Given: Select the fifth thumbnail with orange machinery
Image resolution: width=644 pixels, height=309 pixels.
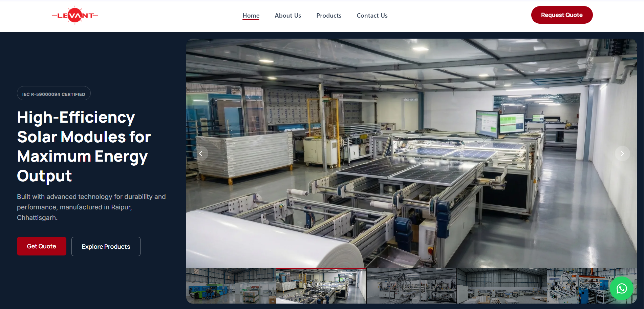Looking at the screenshot, I should click(592, 286).
